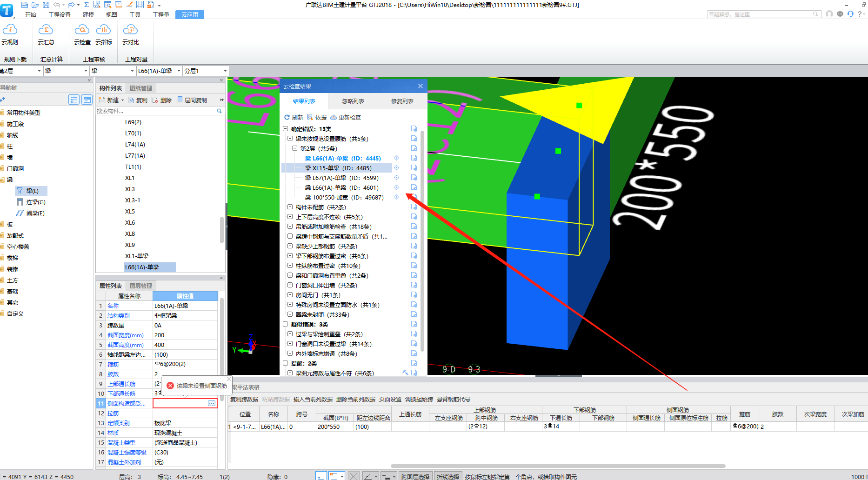Collapse the 疑似错误 3类 node

coord(286,324)
